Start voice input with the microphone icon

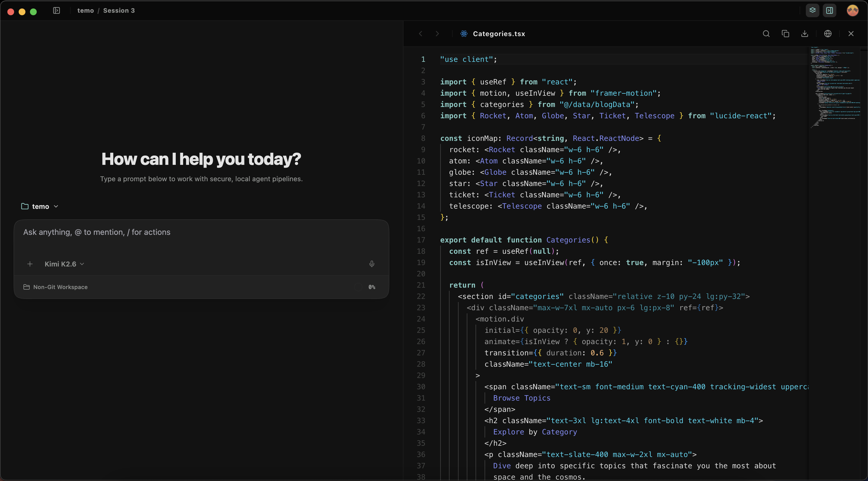pos(372,264)
